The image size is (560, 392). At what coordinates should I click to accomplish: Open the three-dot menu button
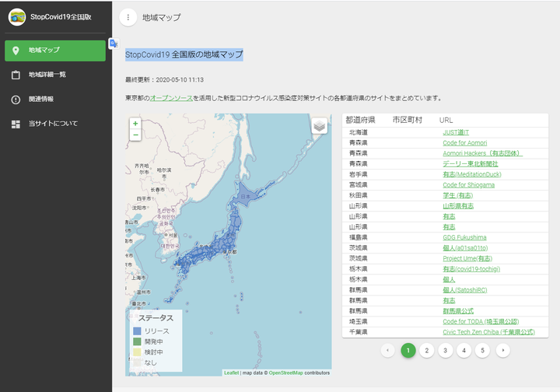[128, 17]
